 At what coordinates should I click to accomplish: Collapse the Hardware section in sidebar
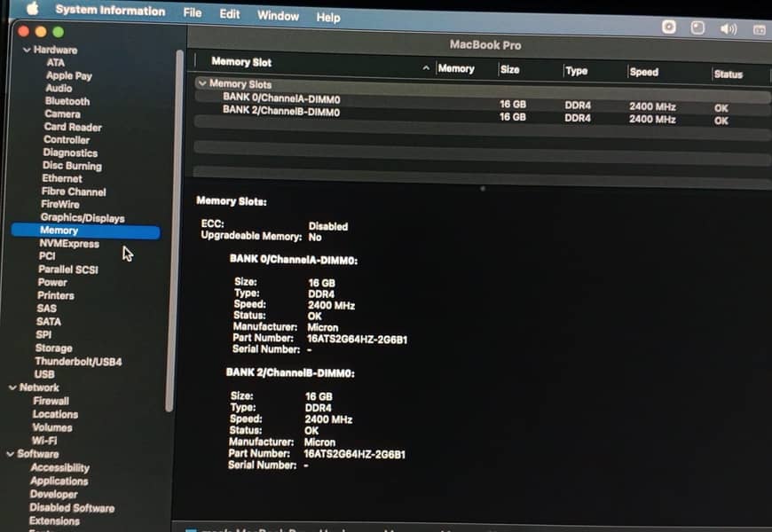pos(27,50)
